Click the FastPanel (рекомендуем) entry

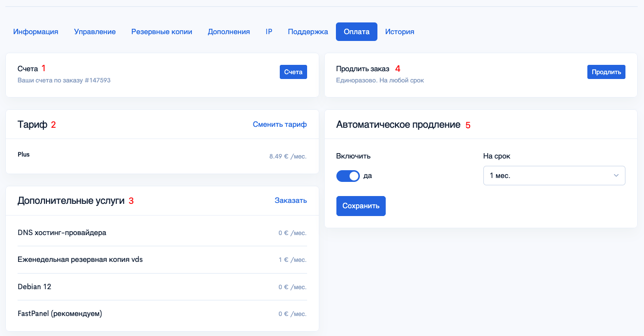tap(162, 314)
